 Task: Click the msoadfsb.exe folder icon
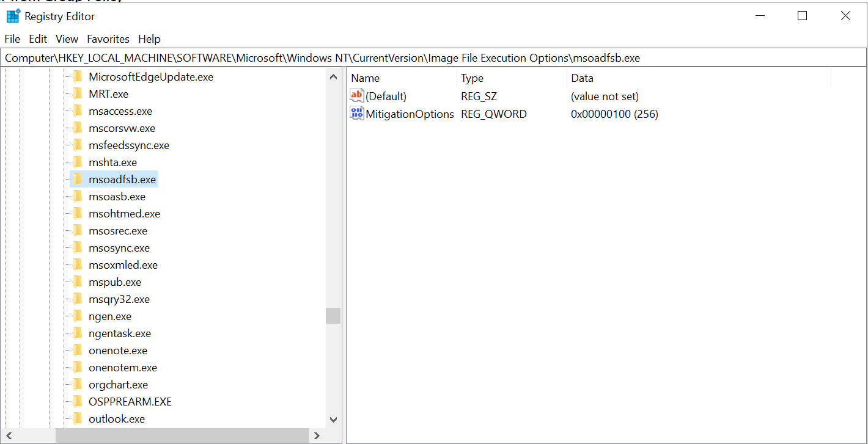coord(78,180)
